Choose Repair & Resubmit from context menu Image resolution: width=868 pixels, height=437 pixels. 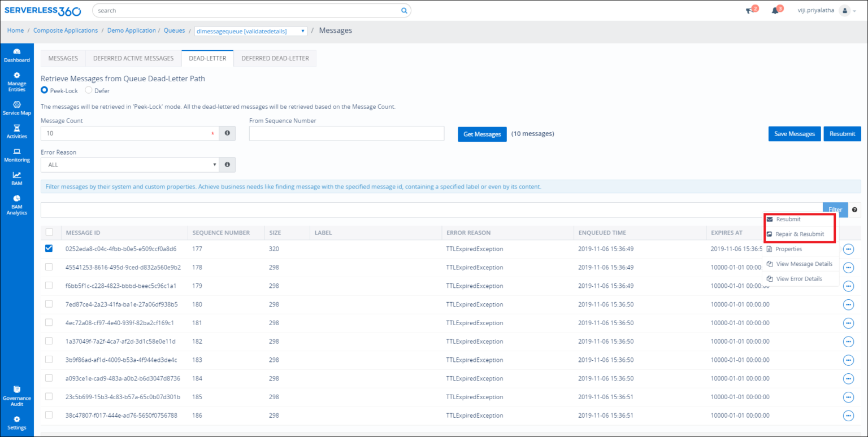tap(799, 234)
